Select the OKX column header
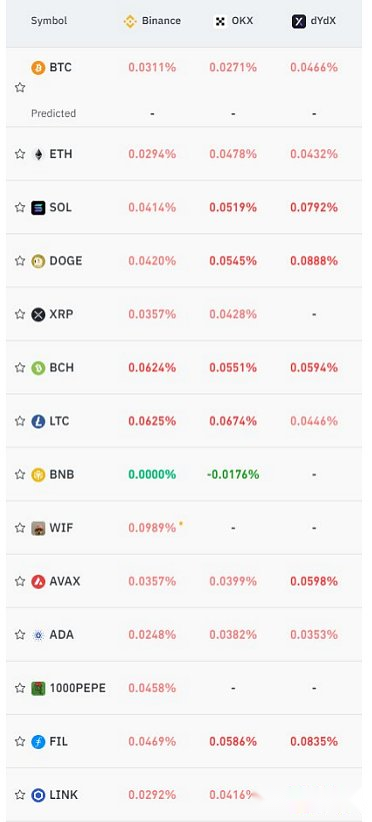The width and height of the screenshot is (372, 822). (234, 21)
